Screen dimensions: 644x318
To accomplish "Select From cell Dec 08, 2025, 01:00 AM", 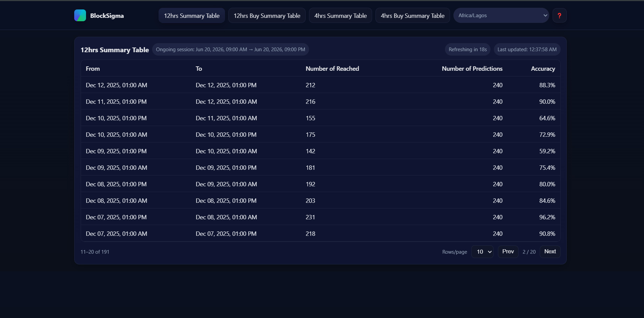I will pyautogui.click(x=116, y=201).
